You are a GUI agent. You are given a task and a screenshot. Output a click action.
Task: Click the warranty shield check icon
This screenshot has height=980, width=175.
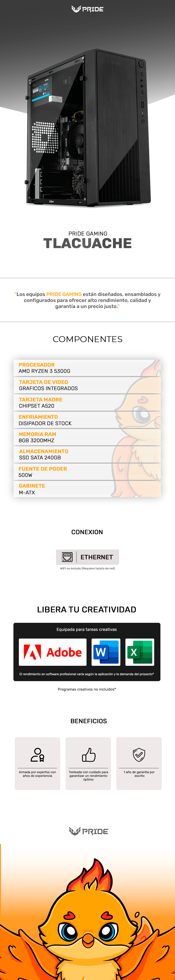click(139, 755)
